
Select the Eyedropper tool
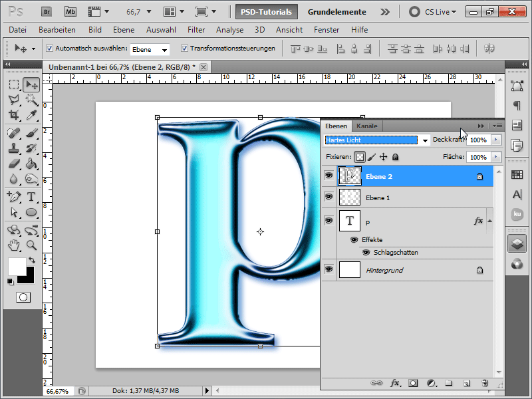click(x=31, y=115)
